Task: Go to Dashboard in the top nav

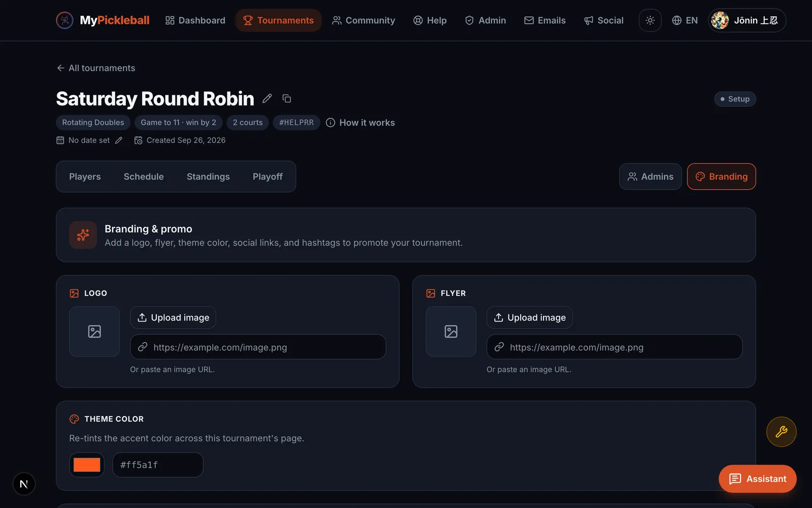Action: (195, 20)
